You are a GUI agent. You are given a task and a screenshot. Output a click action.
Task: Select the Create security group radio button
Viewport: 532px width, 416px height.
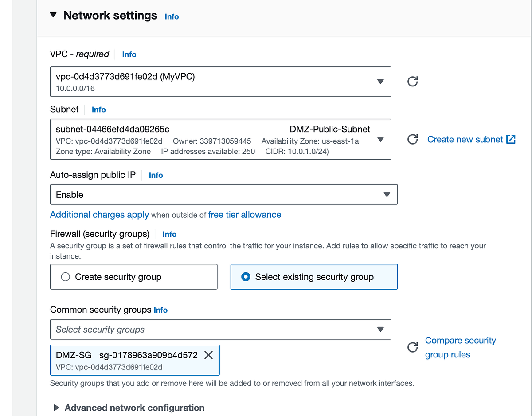65,276
